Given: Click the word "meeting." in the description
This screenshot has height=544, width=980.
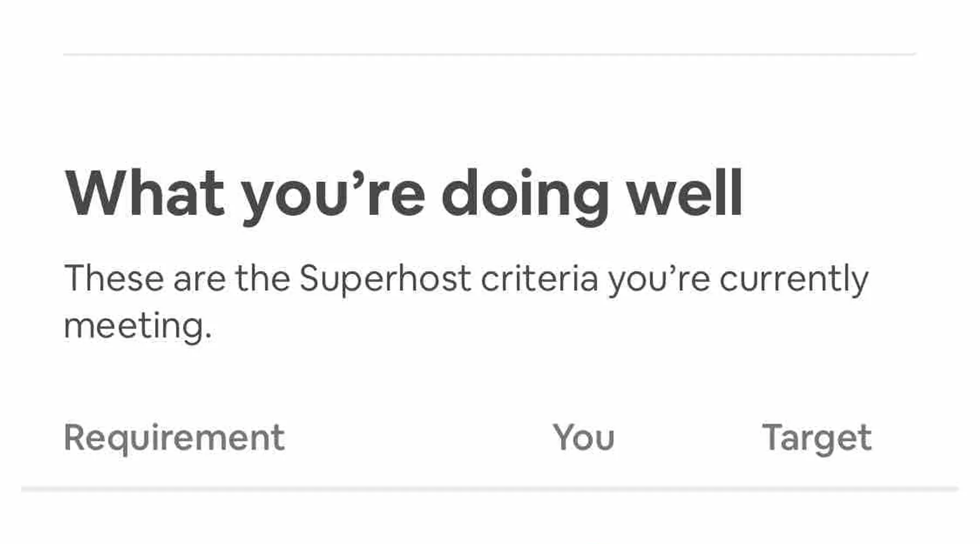Looking at the screenshot, I should tap(138, 326).
